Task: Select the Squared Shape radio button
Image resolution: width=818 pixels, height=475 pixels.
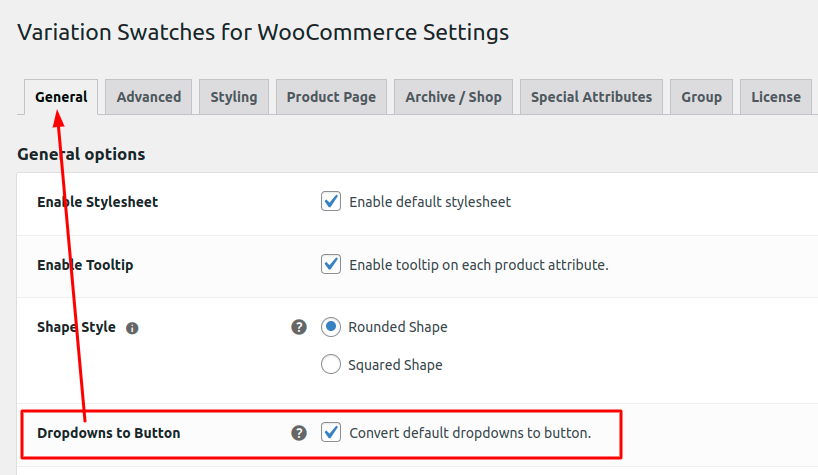Action: coord(331,364)
